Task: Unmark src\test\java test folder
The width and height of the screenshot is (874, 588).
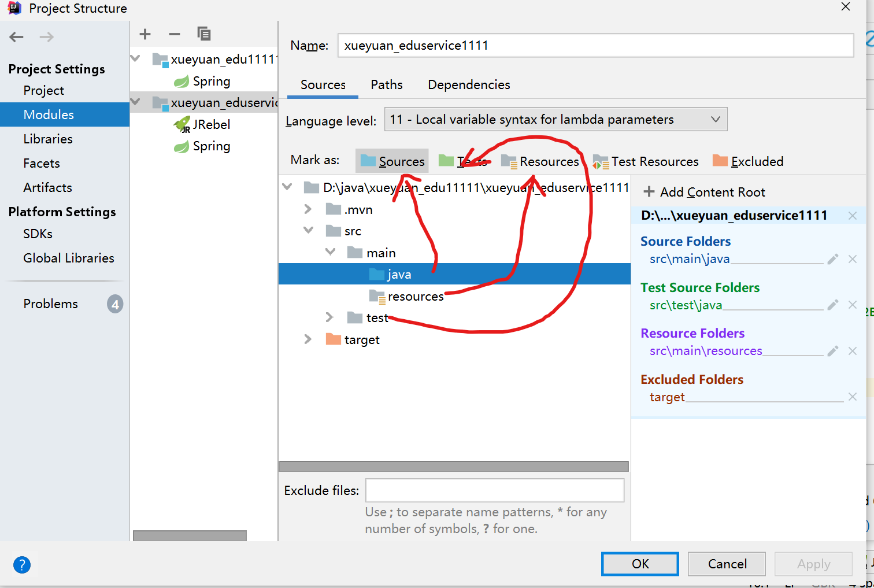Action: 853,305
